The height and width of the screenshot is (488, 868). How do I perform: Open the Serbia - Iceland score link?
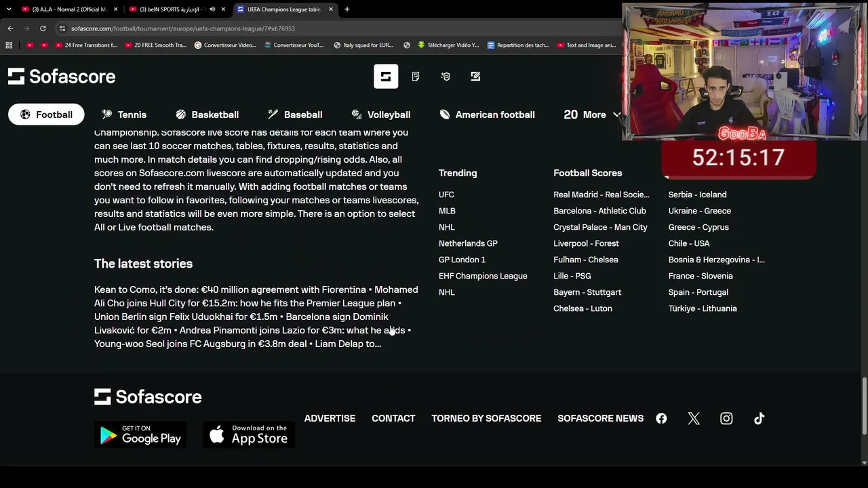[697, 195]
